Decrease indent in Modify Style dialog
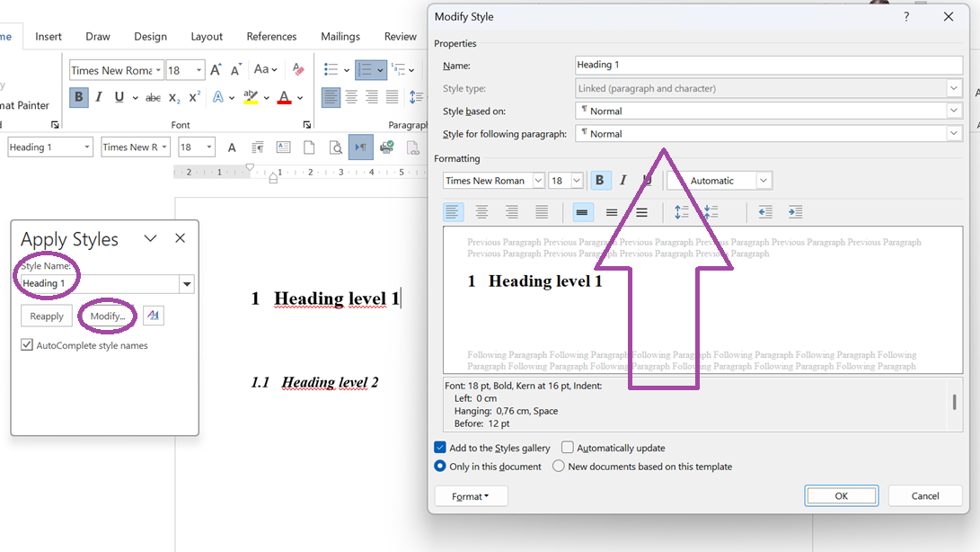The image size is (980, 552). [765, 212]
